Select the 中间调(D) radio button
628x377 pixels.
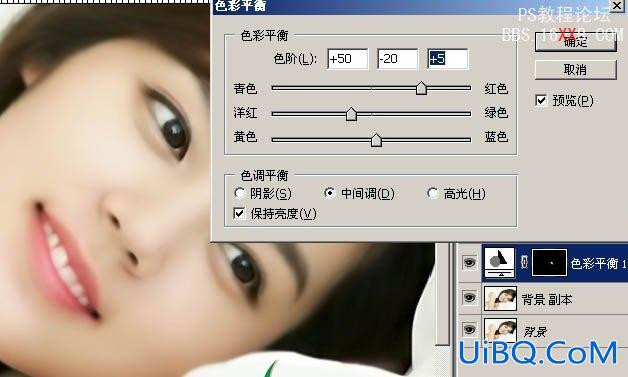[330, 194]
